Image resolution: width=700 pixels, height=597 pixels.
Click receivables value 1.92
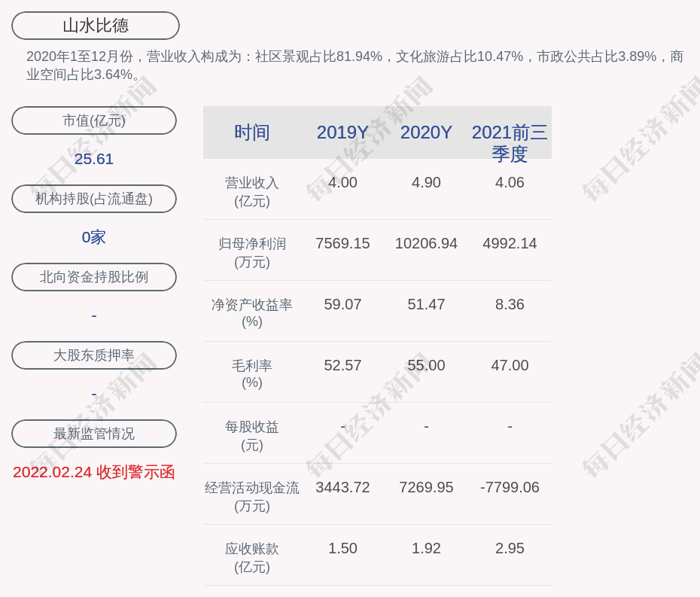(426, 548)
